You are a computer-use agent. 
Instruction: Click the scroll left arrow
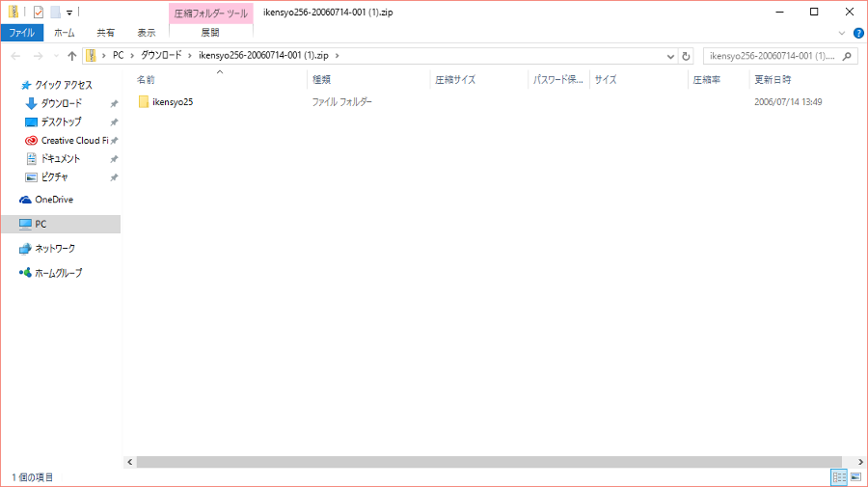(x=129, y=462)
